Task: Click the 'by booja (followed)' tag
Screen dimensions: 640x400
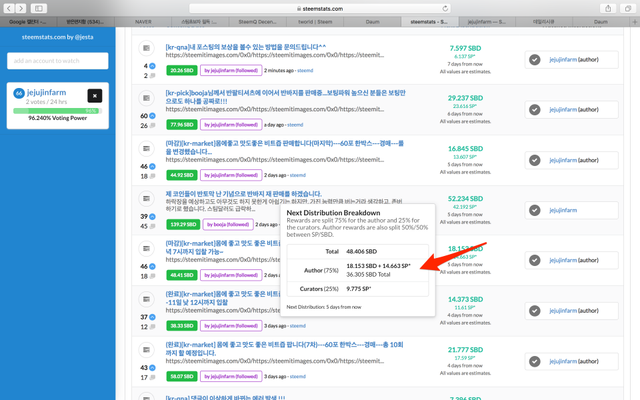Action: coord(228,224)
